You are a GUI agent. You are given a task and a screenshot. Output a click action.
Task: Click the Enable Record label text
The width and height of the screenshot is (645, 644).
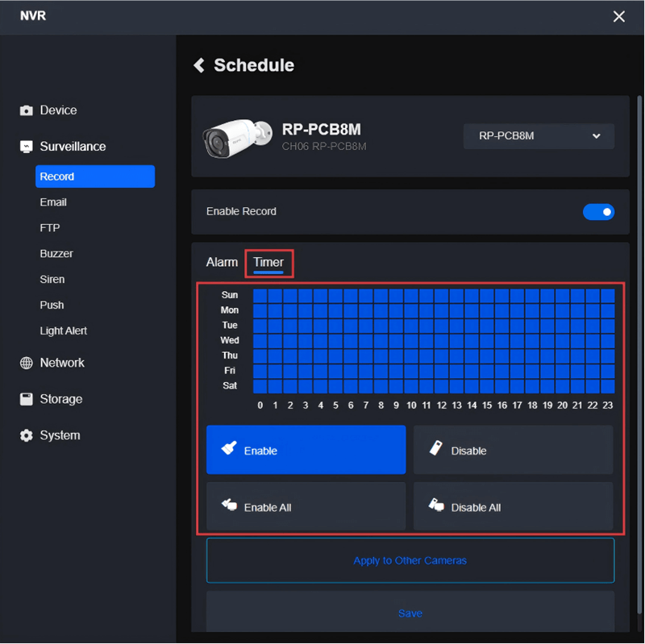[241, 211]
